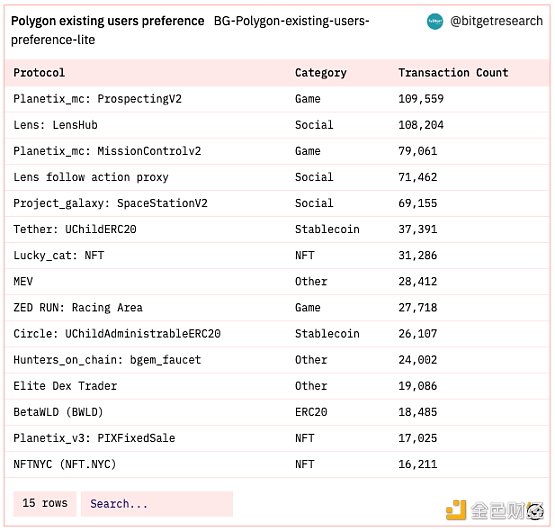Image resolution: width=555 pixels, height=531 pixels.
Task: Click the gold watermark logo icon
Action: [456, 510]
